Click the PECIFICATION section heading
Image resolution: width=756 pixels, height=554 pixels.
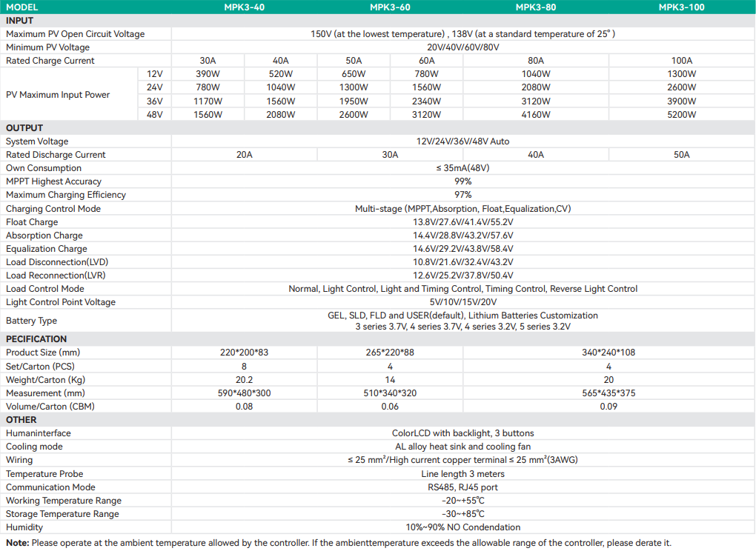coord(36,339)
